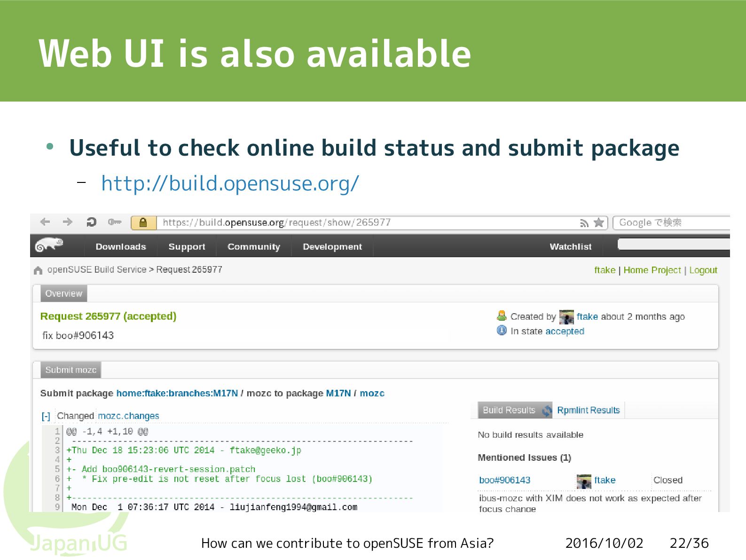The height and width of the screenshot is (560, 746).
Task: Click the openSUSE Build Service breadcrumb
Action: [x=97, y=269]
